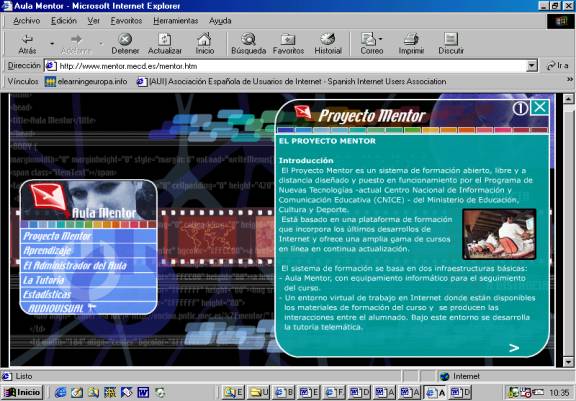Switch to taskbar folder window labeled U

coord(259,393)
